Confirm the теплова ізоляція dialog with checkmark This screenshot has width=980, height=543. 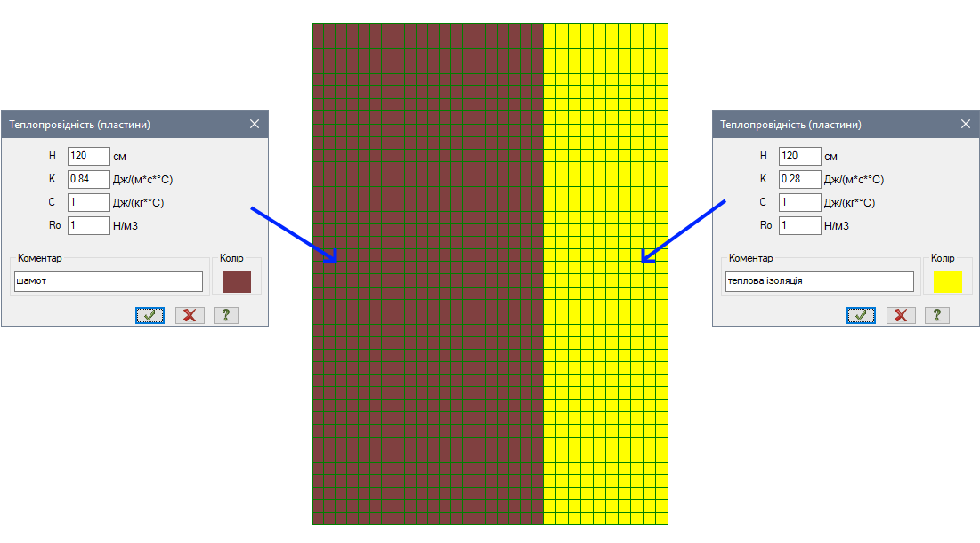click(x=861, y=315)
